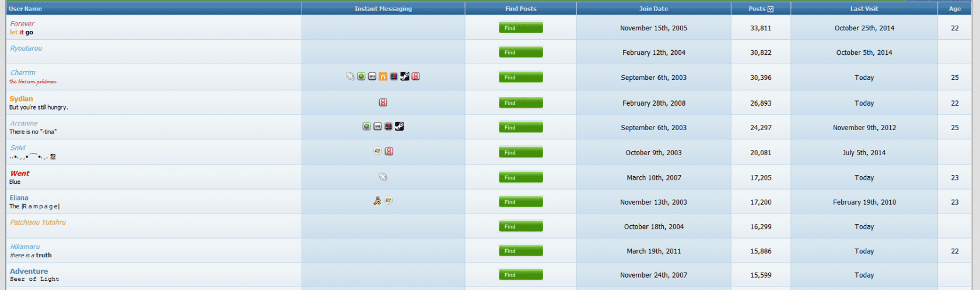Click the Instant Messaging column header

[x=383, y=9]
